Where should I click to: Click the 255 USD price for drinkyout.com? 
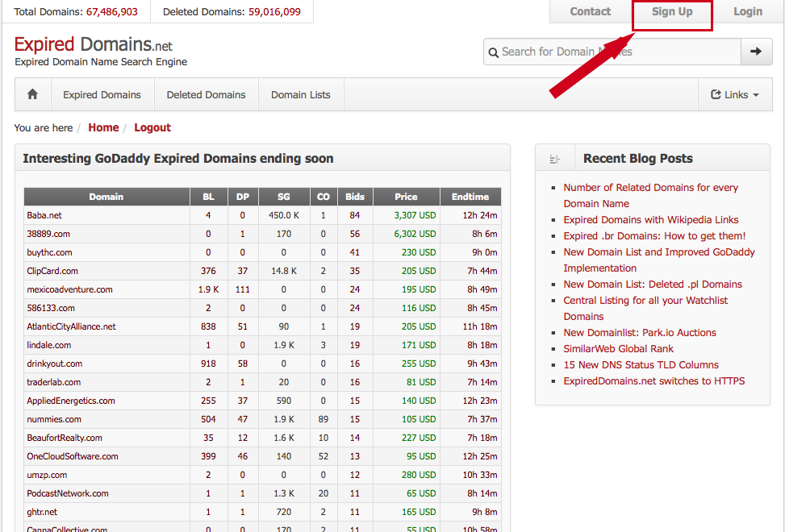click(x=419, y=364)
